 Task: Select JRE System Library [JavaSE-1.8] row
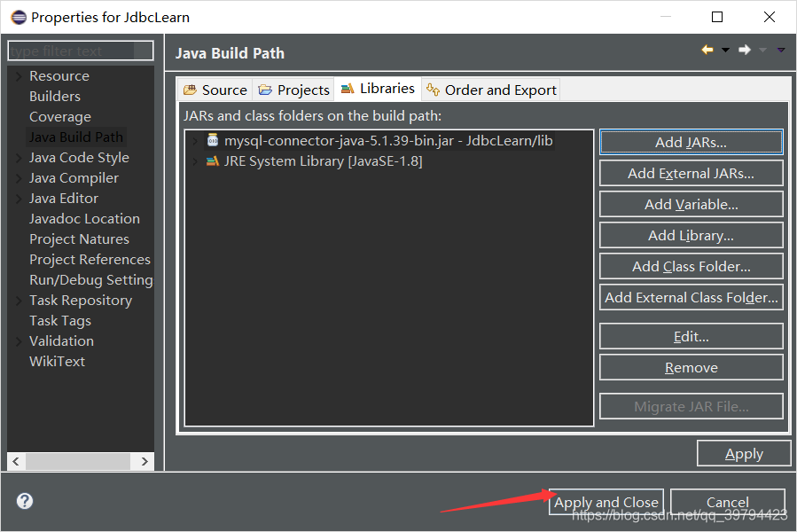coord(324,161)
